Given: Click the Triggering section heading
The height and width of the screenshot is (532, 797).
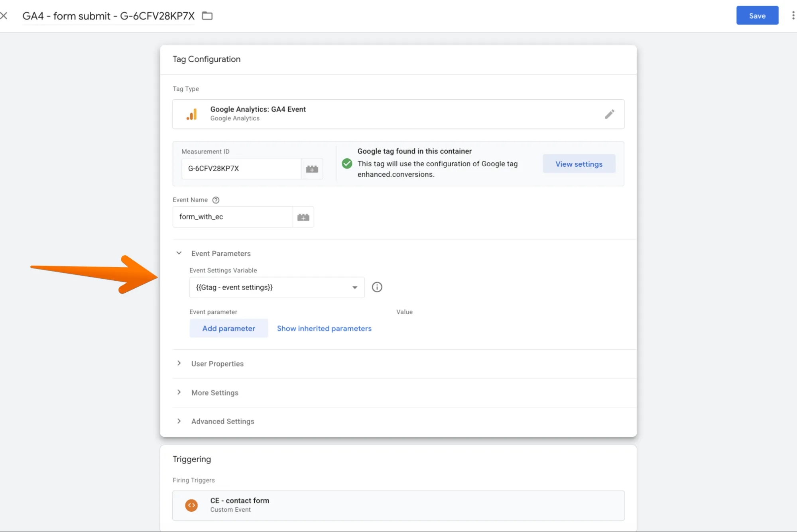Looking at the screenshot, I should 192,459.
